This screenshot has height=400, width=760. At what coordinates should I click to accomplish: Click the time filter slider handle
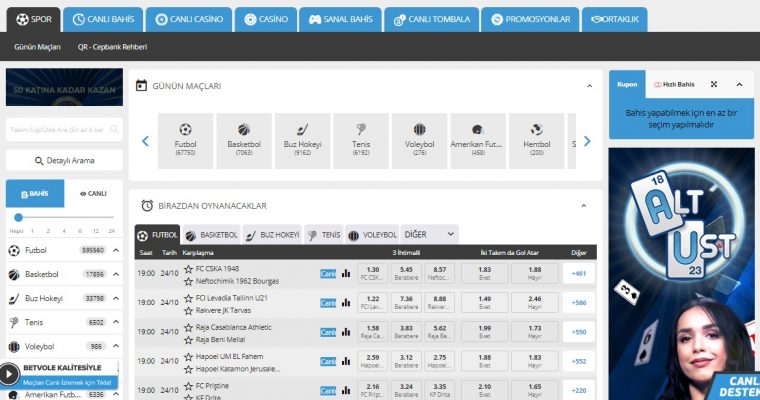[x=18, y=217]
